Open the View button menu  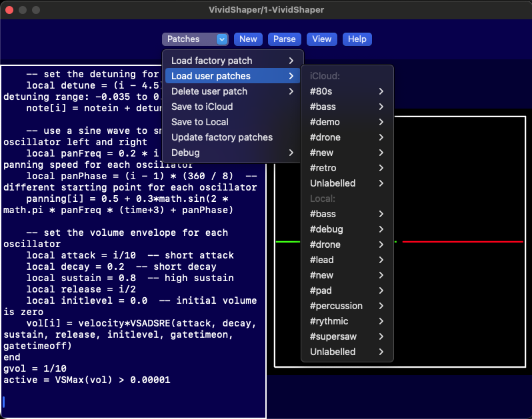pyautogui.click(x=321, y=39)
